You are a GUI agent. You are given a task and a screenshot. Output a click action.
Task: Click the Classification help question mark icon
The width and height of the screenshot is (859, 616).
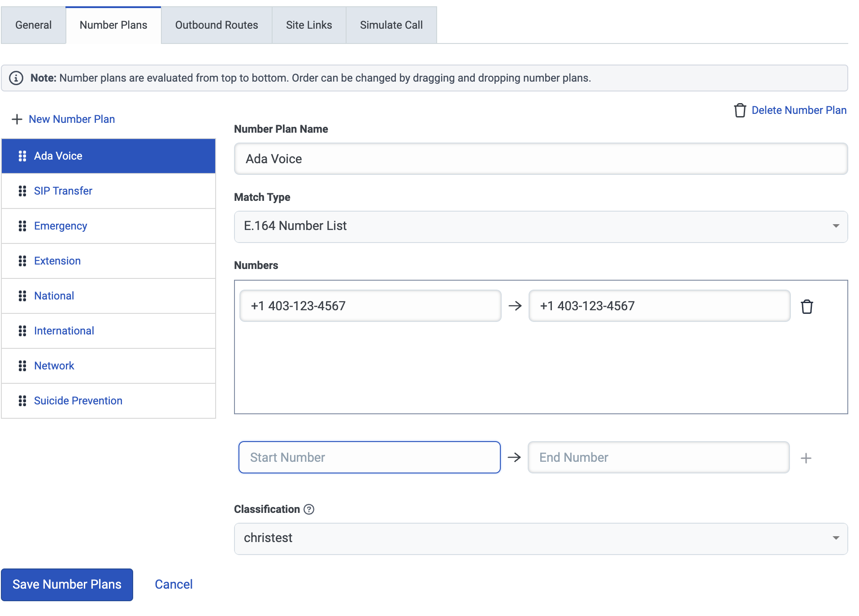[x=309, y=509]
